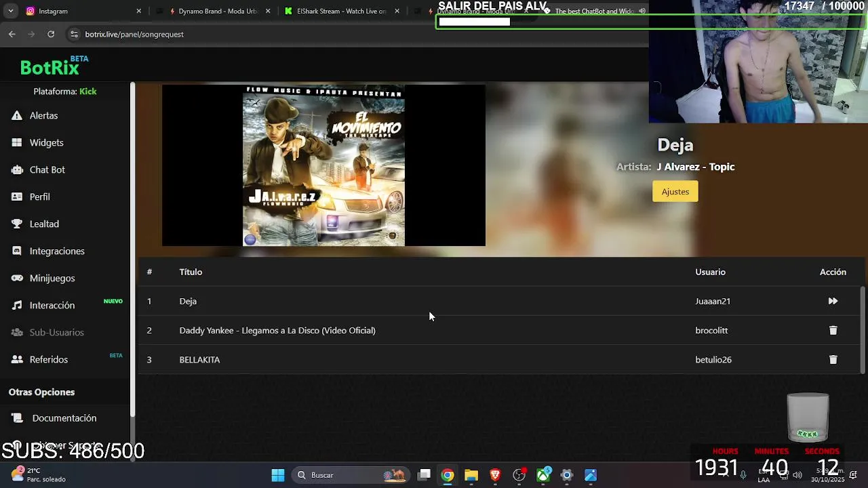Click the song queue vertical scrollbar
Image resolution: width=868 pixels, height=488 pixels.
click(x=863, y=329)
